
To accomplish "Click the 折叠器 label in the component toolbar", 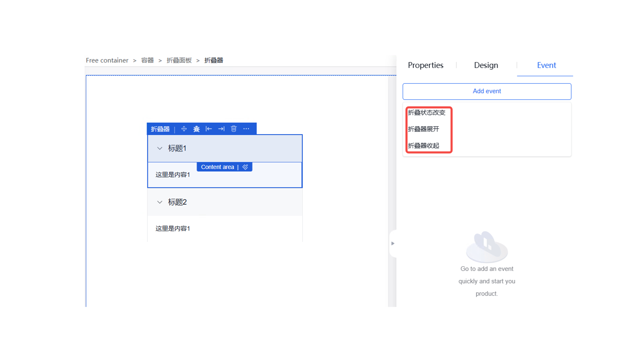I will click(x=160, y=129).
